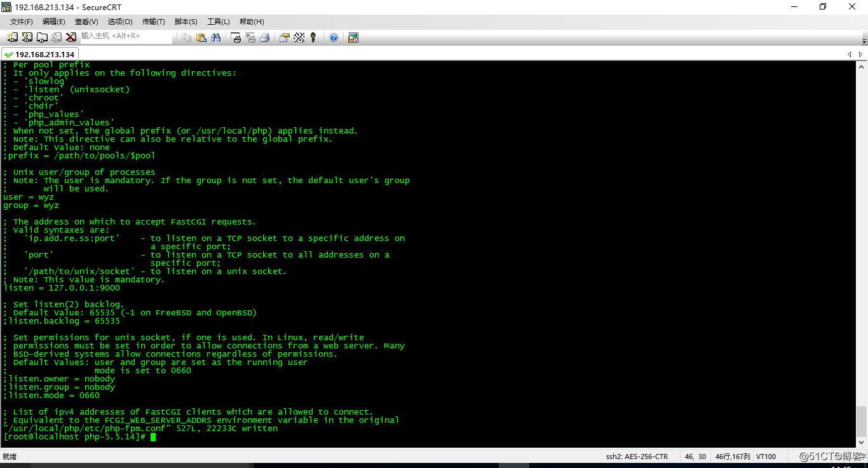
Task: Open the 文件(F) menu
Action: pos(22,22)
